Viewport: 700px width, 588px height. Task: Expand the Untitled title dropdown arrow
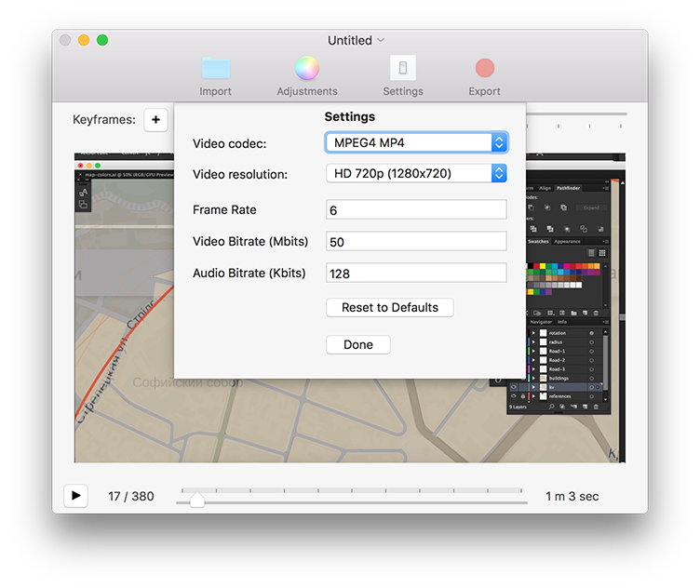(381, 40)
